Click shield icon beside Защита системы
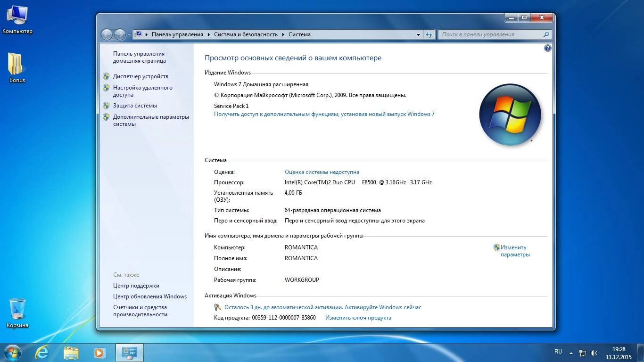Image resolution: width=644 pixels, height=362 pixels. click(106, 106)
